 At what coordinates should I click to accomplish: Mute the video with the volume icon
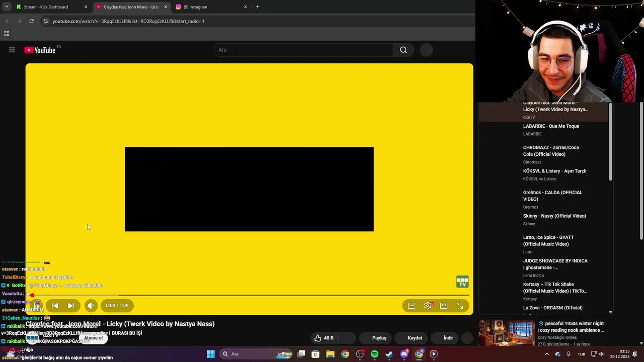point(91,305)
